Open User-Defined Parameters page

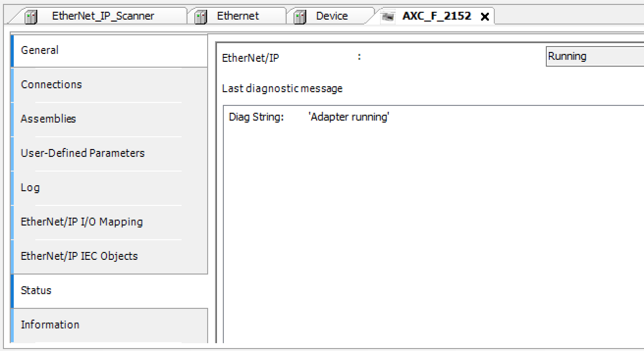click(x=109, y=153)
